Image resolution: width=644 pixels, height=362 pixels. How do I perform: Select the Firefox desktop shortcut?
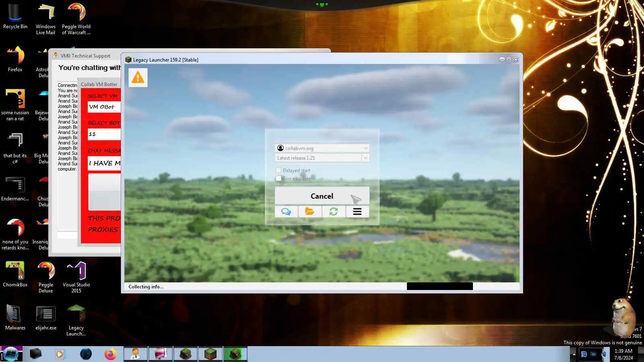15,59
